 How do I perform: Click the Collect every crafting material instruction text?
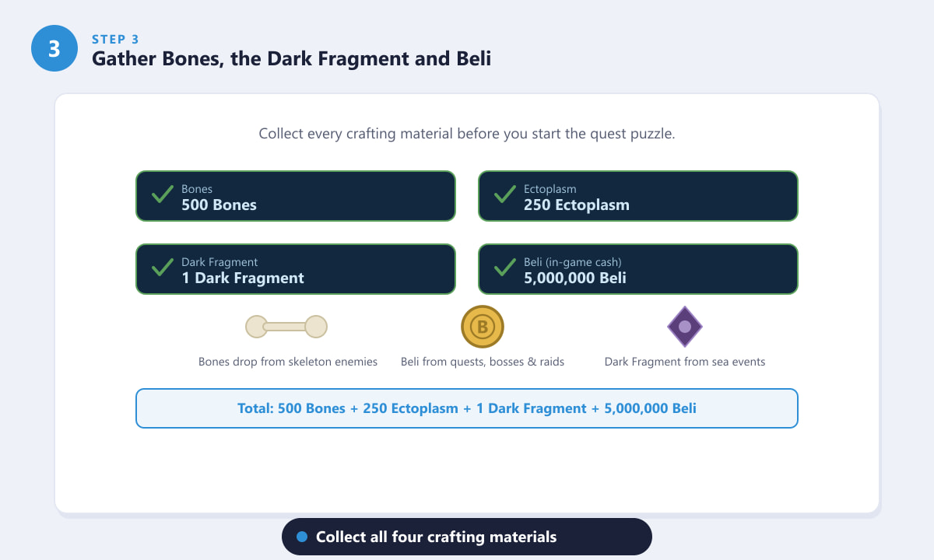467,134
